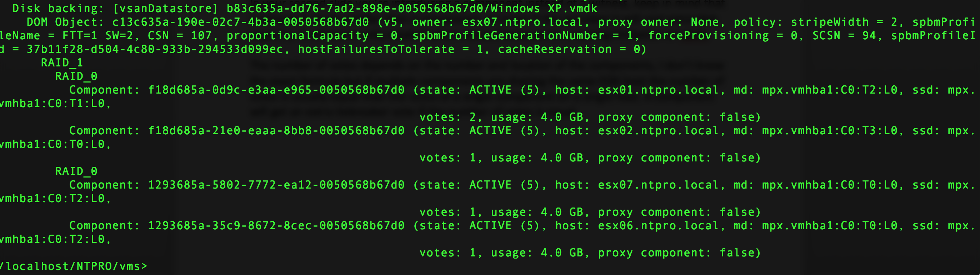Screen dimensions: 980x275
Task: Click component ID 1293685a-35c9-8672-8cec-0050568b67d0
Action: pyautogui.click(x=276, y=226)
